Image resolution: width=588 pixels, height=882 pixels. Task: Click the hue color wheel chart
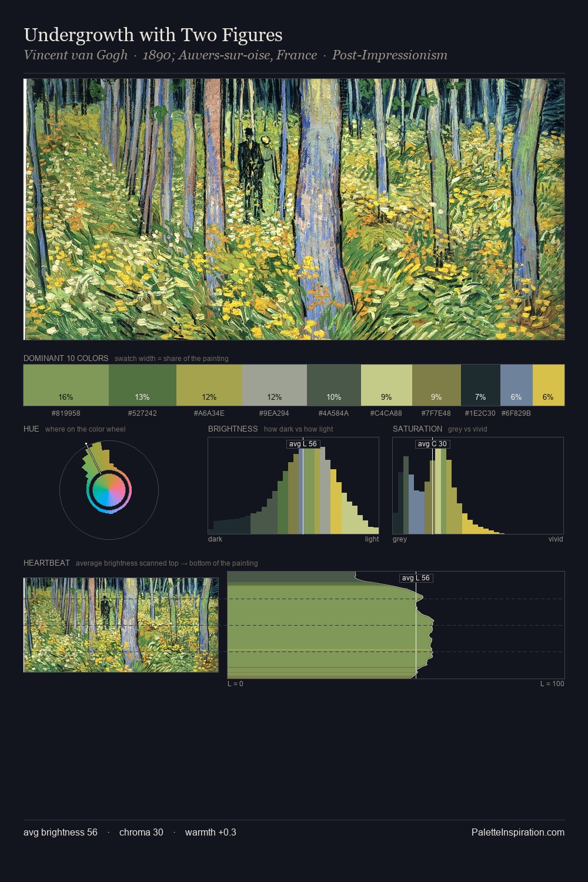click(109, 489)
